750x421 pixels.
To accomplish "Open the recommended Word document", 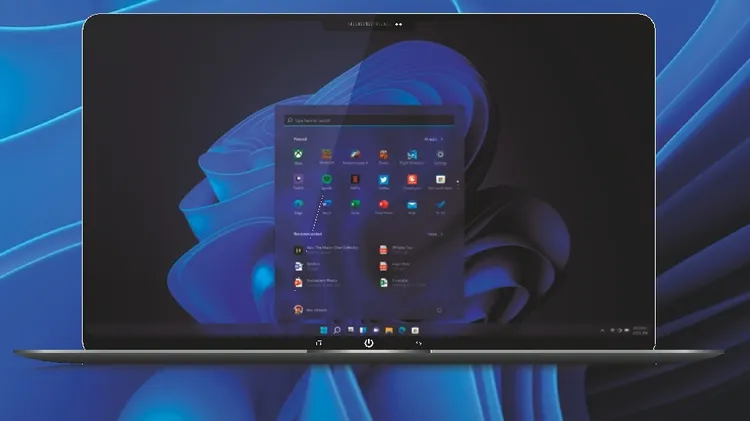I will tap(309, 266).
